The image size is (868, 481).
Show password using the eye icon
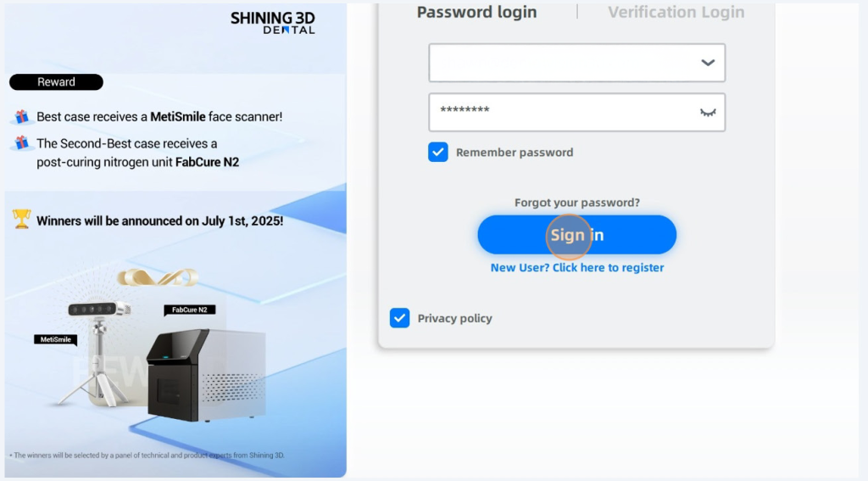[x=708, y=112]
